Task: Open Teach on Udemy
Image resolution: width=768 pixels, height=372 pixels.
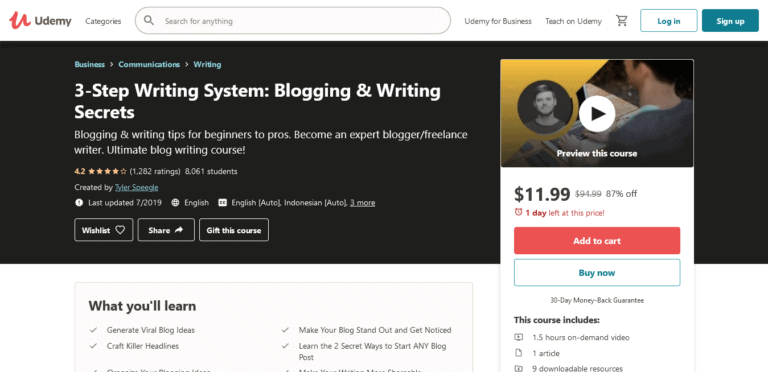Action: 573,21
